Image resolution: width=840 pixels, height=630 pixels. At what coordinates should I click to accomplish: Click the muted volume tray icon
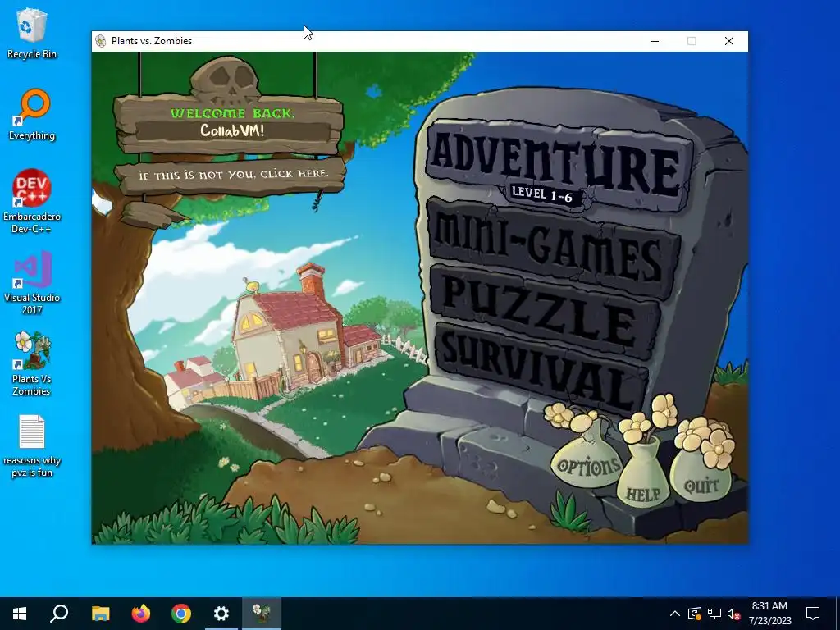click(733, 614)
